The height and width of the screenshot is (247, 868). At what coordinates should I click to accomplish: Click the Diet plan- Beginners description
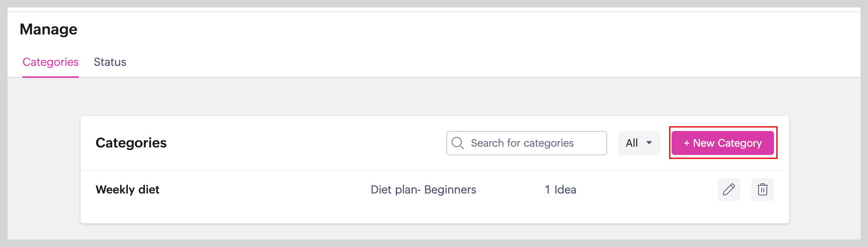423,190
